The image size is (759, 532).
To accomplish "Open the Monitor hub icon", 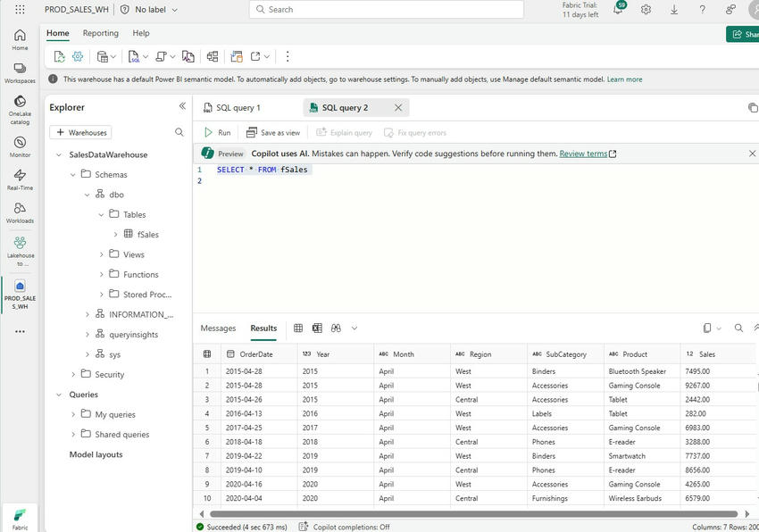I will pyautogui.click(x=20, y=147).
